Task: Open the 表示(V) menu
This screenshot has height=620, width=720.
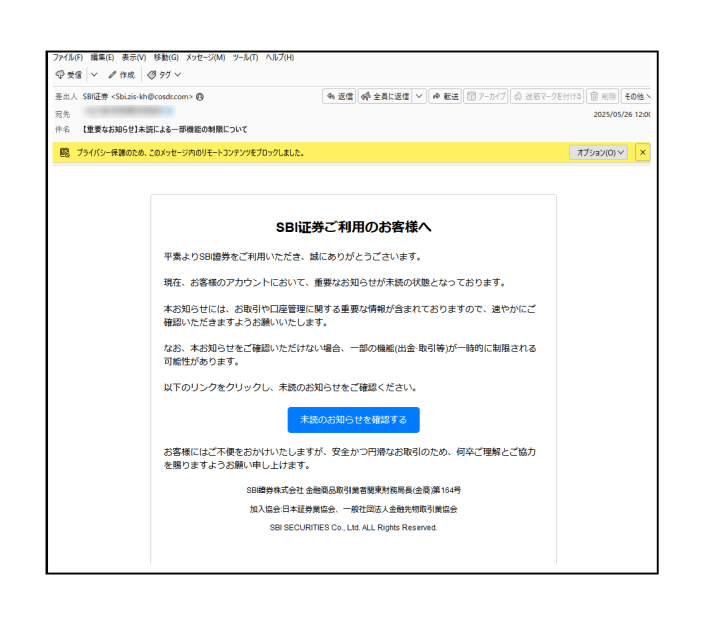Action: tap(134, 57)
